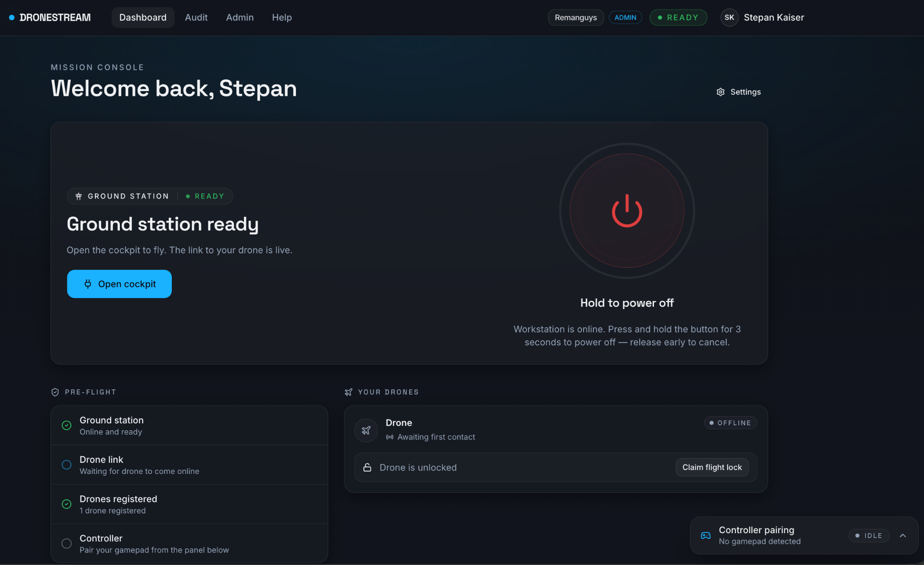Open the Remanguys organization selector
Screen dimensions: 924x565
(x=576, y=17)
